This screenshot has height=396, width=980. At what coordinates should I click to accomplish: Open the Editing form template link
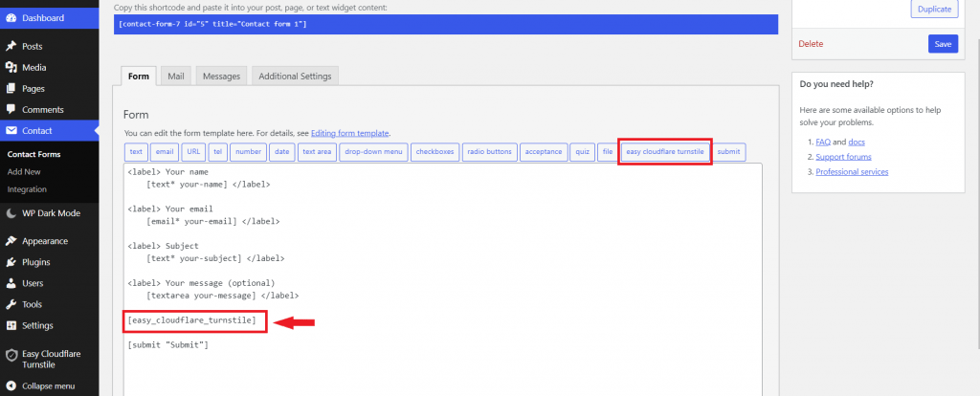(350, 133)
